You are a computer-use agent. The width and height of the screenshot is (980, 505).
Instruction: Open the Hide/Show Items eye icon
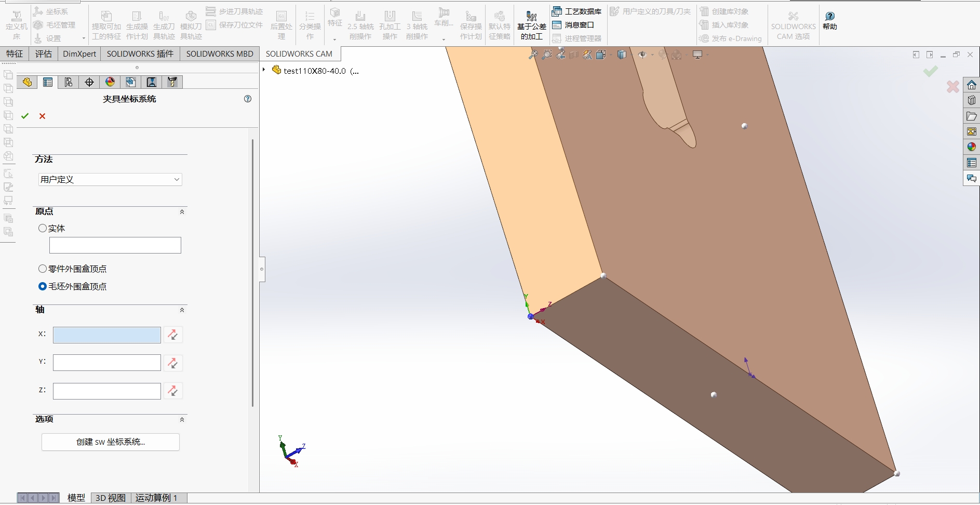[642, 55]
